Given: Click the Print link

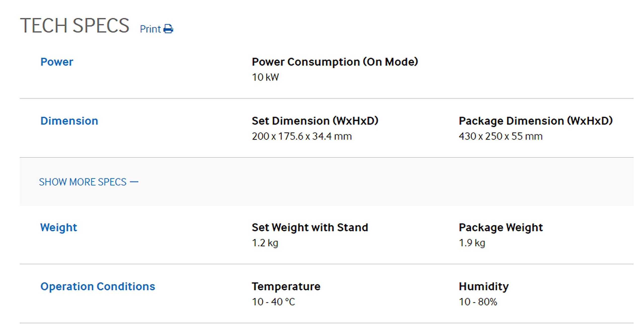Looking at the screenshot, I should (150, 29).
